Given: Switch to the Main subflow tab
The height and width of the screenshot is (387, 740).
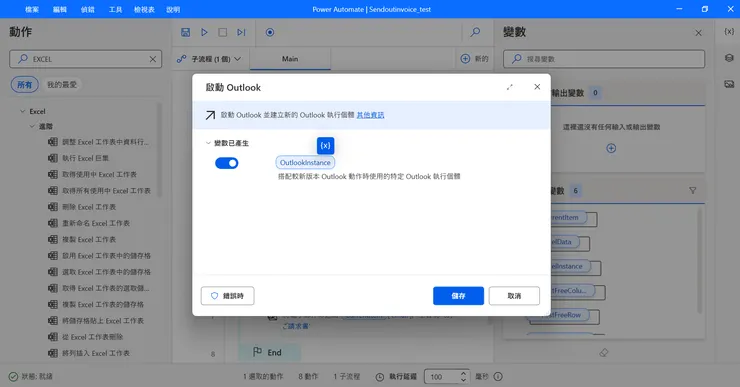Looking at the screenshot, I should coord(290,59).
